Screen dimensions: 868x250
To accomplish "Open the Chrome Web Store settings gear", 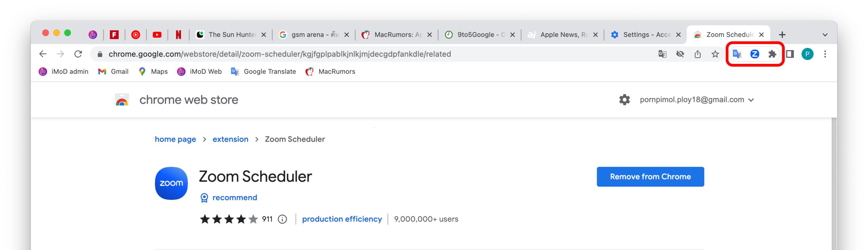I will 624,100.
